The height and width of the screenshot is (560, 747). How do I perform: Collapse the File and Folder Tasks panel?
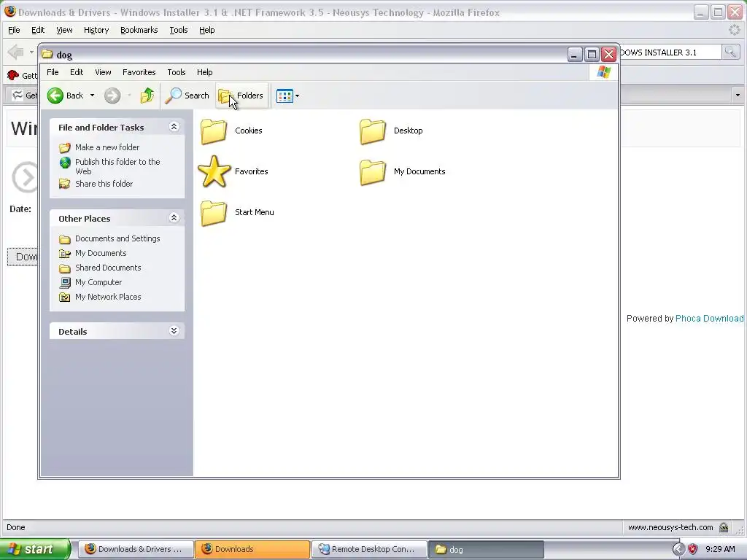pyautogui.click(x=174, y=127)
